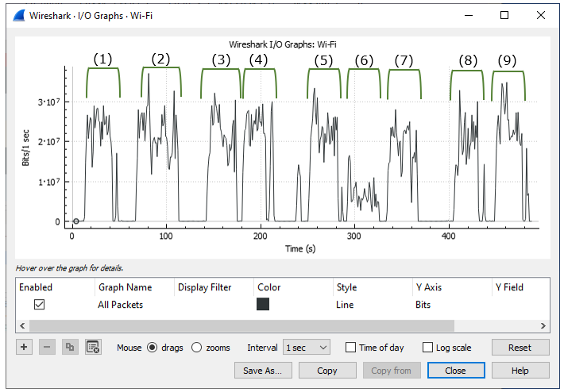Click the Help button
Viewport: 564px width, 392px height.
(520, 371)
